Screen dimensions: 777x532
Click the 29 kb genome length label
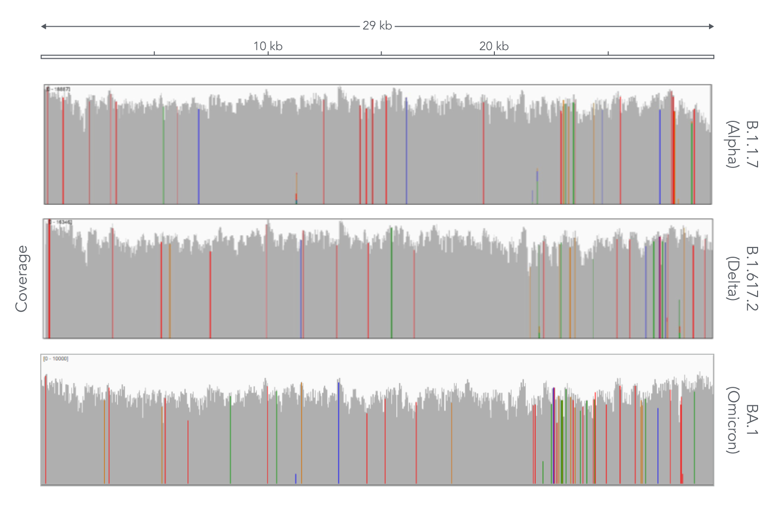(377, 26)
